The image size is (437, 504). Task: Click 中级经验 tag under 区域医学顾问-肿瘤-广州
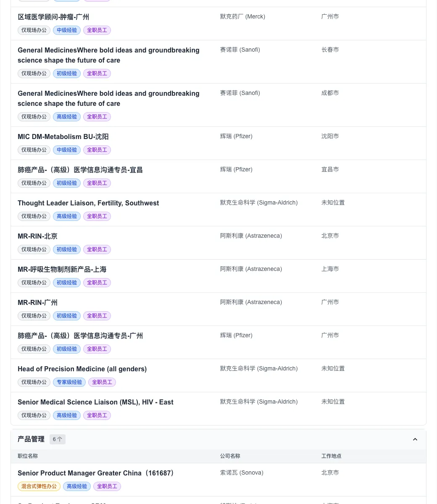[67, 30]
